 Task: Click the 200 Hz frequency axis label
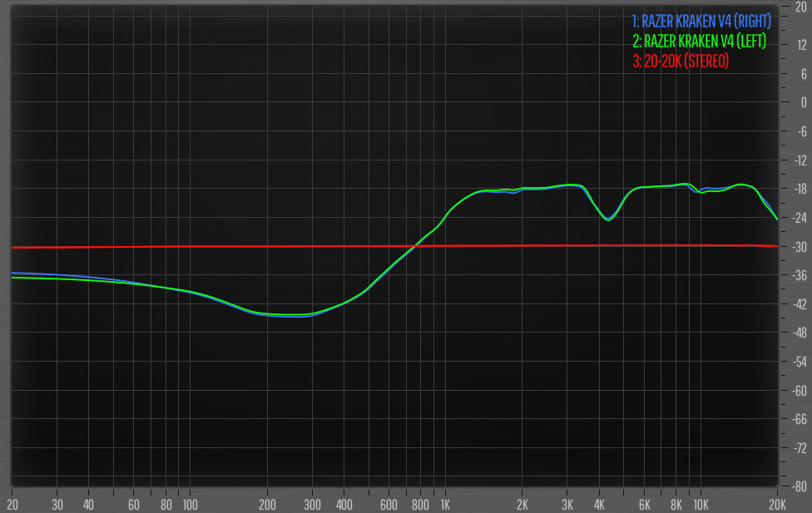[x=267, y=505]
